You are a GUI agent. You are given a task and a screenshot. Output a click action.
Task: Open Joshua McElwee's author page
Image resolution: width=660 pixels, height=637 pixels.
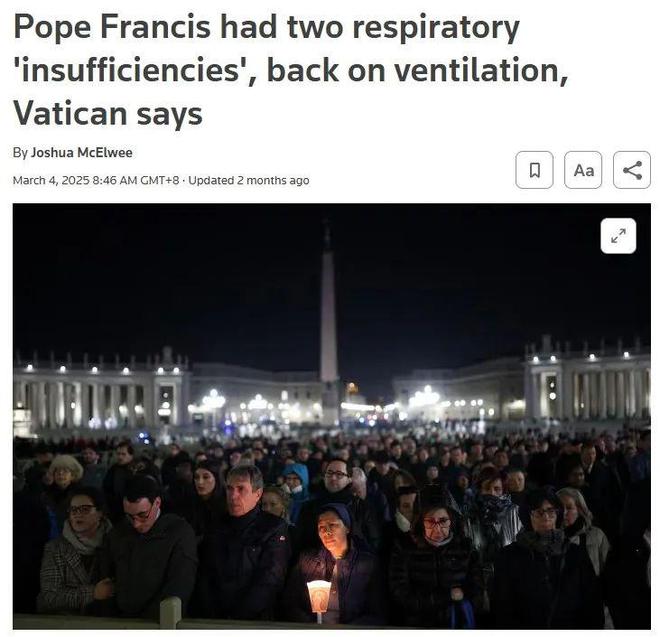(82, 152)
